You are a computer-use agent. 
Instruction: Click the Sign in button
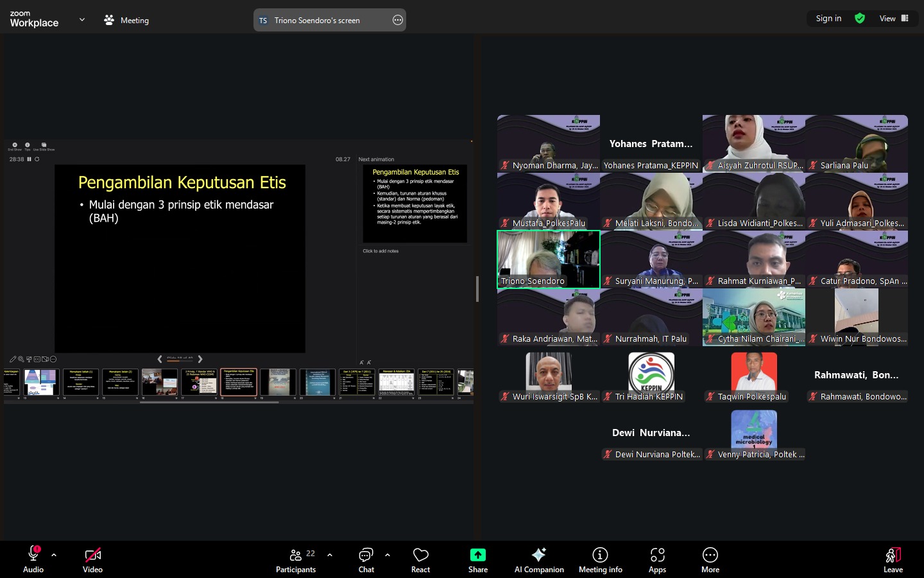pos(828,19)
